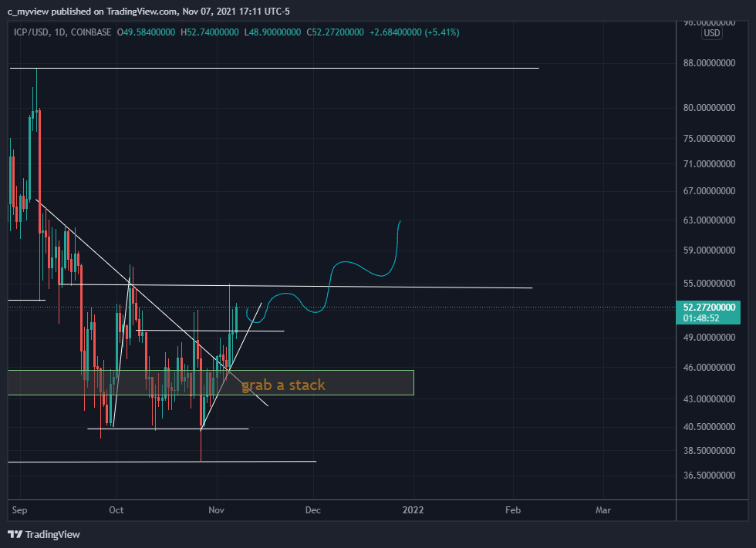Image resolution: width=756 pixels, height=548 pixels.
Task: Click the 55.00000000 price axis label
Action: [x=709, y=284]
